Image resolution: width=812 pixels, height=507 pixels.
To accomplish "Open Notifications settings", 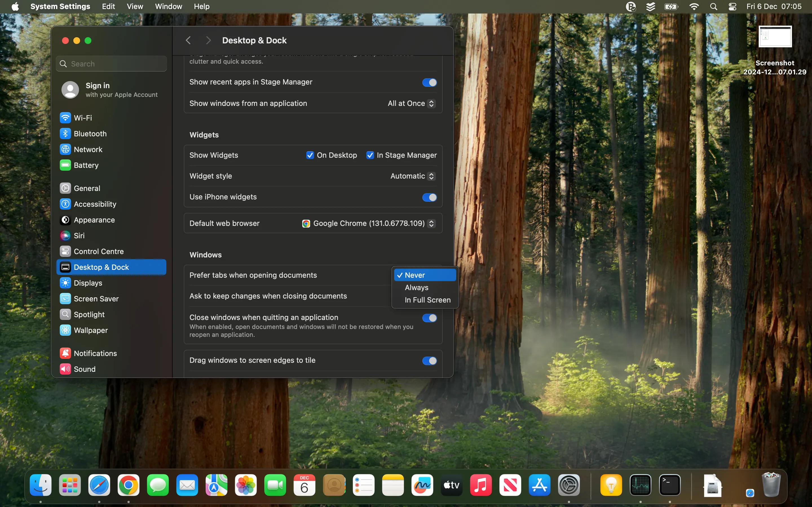I will point(95,353).
